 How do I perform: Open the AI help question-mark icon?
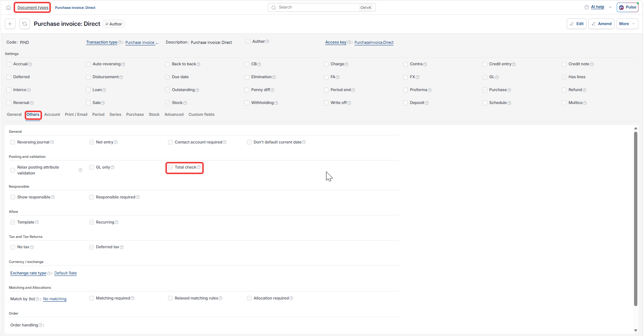[x=587, y=7]
